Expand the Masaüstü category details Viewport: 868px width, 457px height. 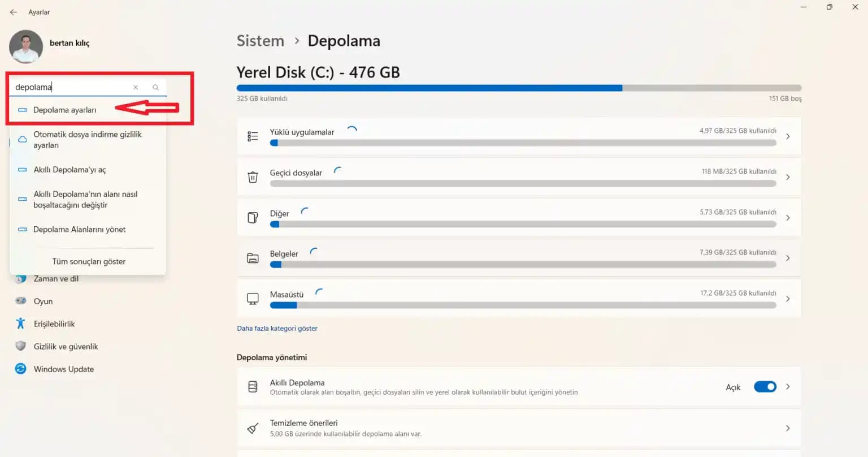pos(788,298)
